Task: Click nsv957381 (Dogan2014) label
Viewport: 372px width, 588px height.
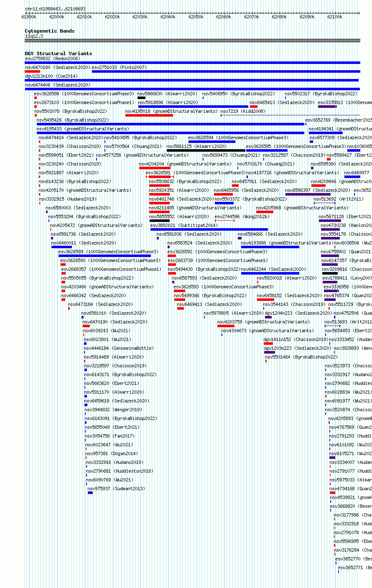Action: (112, 453)
